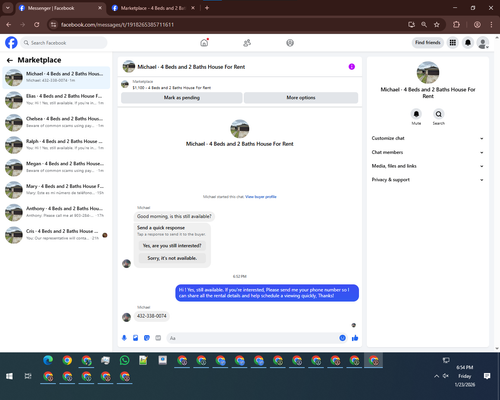The width and height of the screenshot is (500, 400).
Task: Expand Customize chat section
Action: [x=428, y=138]
